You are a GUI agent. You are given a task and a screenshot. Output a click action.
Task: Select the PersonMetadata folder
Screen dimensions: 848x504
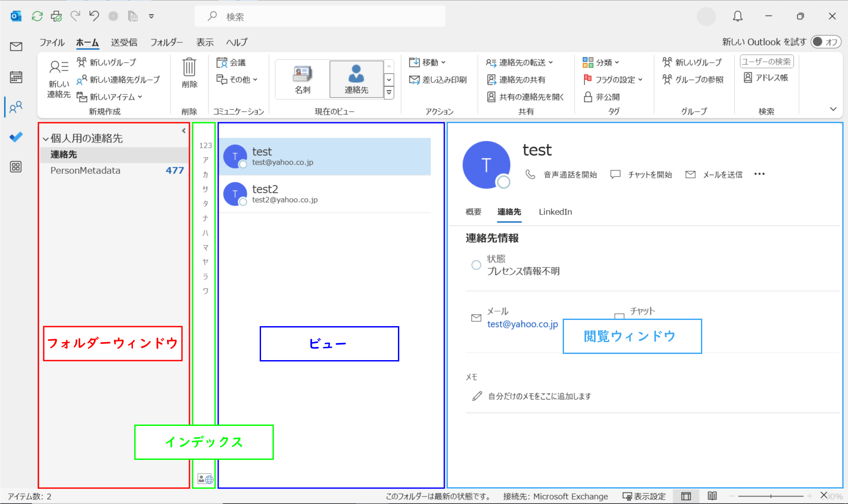(x=114, y=170)
